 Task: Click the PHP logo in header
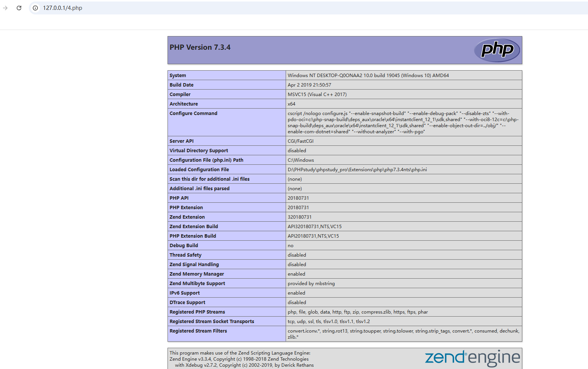[497, 50]
